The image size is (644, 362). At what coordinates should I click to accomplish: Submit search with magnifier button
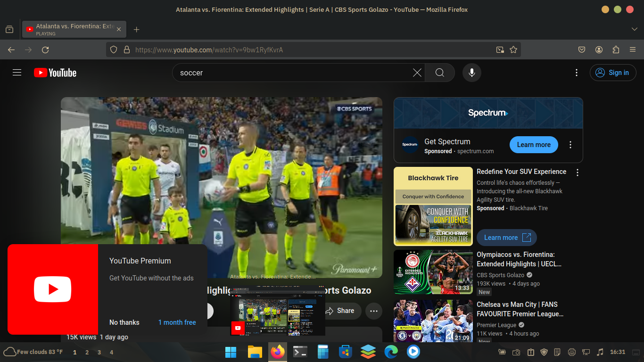pyautogui.click(x=440, y=73)
